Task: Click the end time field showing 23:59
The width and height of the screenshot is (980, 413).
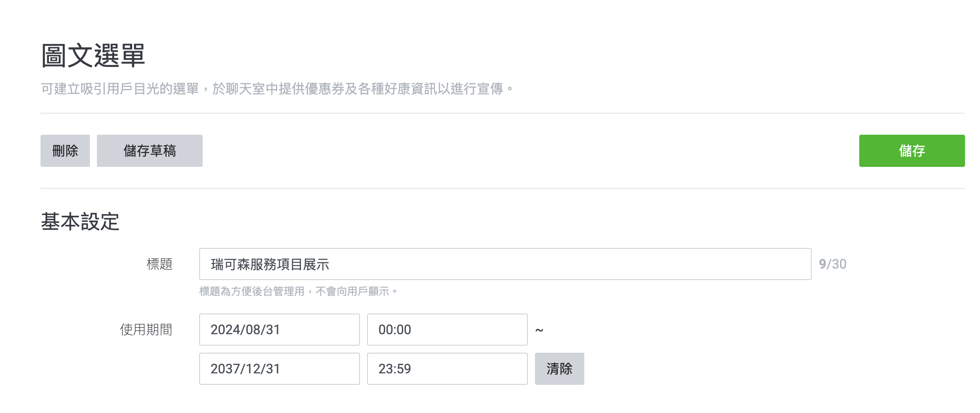Action: click(x=446, y=369)
